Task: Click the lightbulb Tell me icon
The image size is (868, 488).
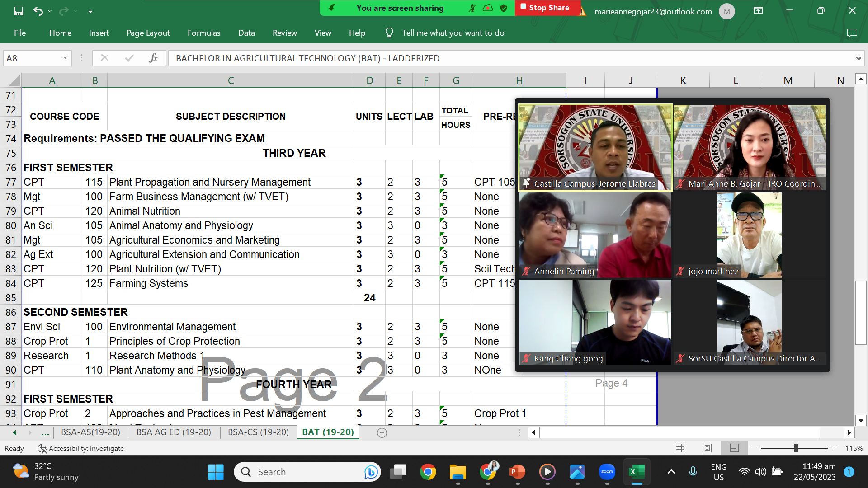Action: pos(389,33)
